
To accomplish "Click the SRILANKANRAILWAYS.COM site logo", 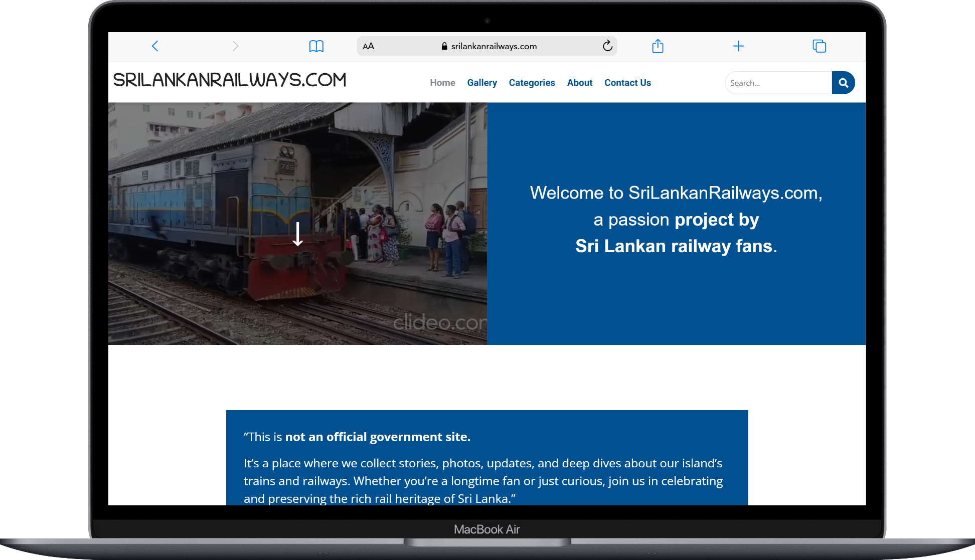I will coord(230,80).
